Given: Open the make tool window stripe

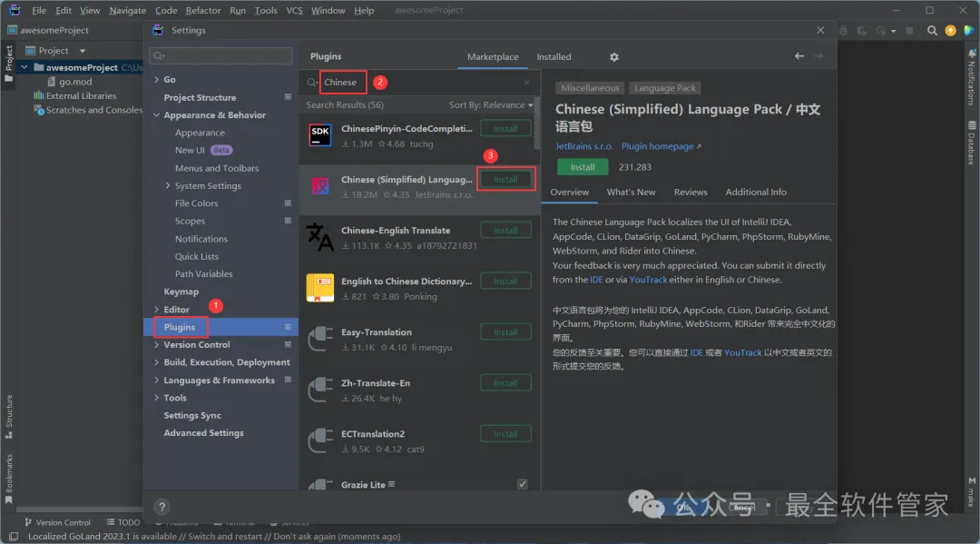Looking at the screenshot, I should pos(971,493).
